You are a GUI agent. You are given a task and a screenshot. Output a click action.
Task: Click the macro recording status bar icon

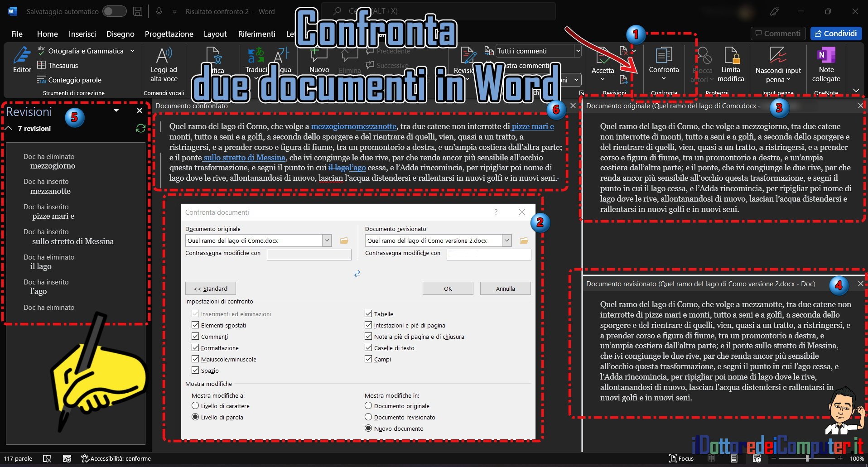(x=67, y=458)
